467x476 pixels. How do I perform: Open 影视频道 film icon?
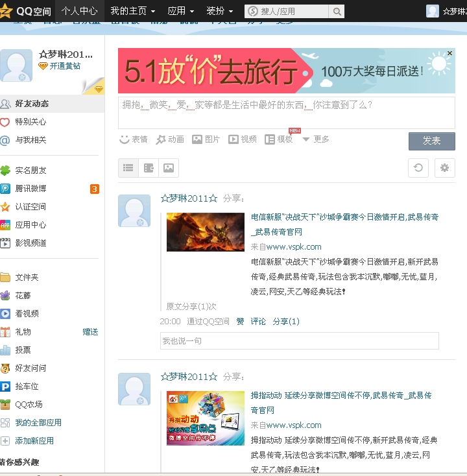[x=5, y=243]
